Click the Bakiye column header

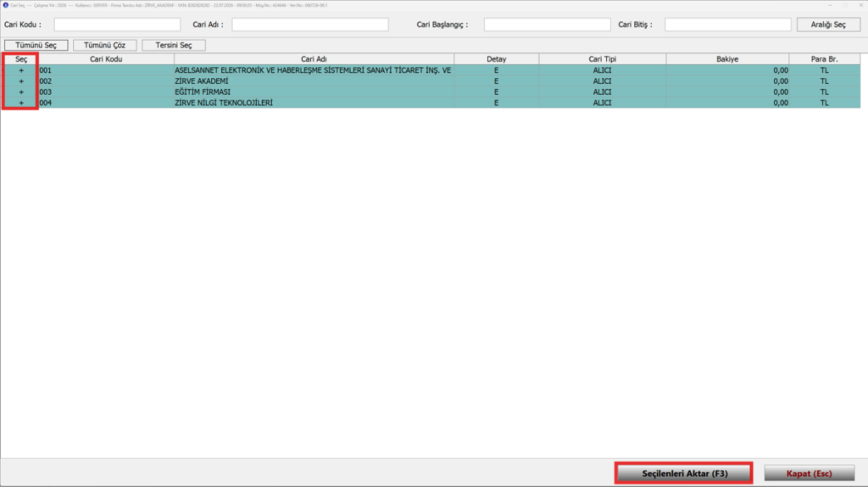(x=727, y=59)
